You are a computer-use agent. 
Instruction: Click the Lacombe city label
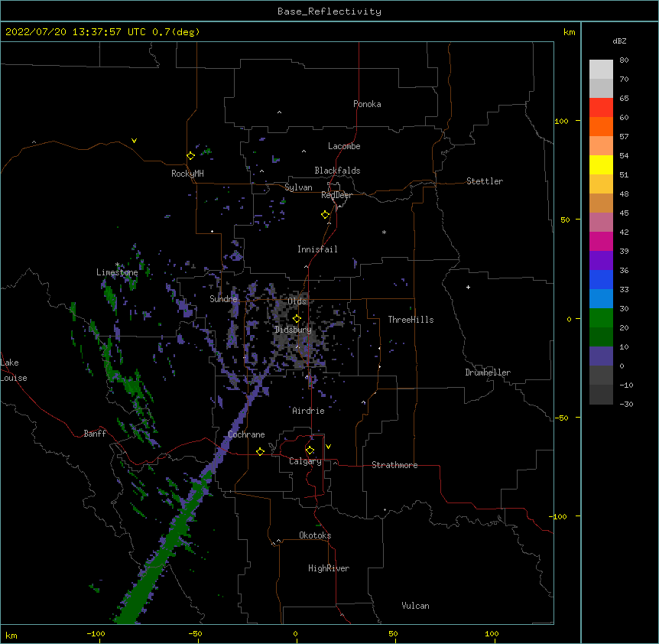tap(344, 146)
